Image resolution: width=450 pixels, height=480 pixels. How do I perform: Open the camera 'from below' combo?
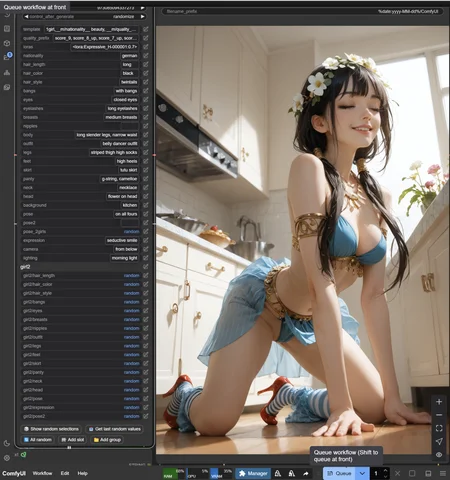(126, 249)
